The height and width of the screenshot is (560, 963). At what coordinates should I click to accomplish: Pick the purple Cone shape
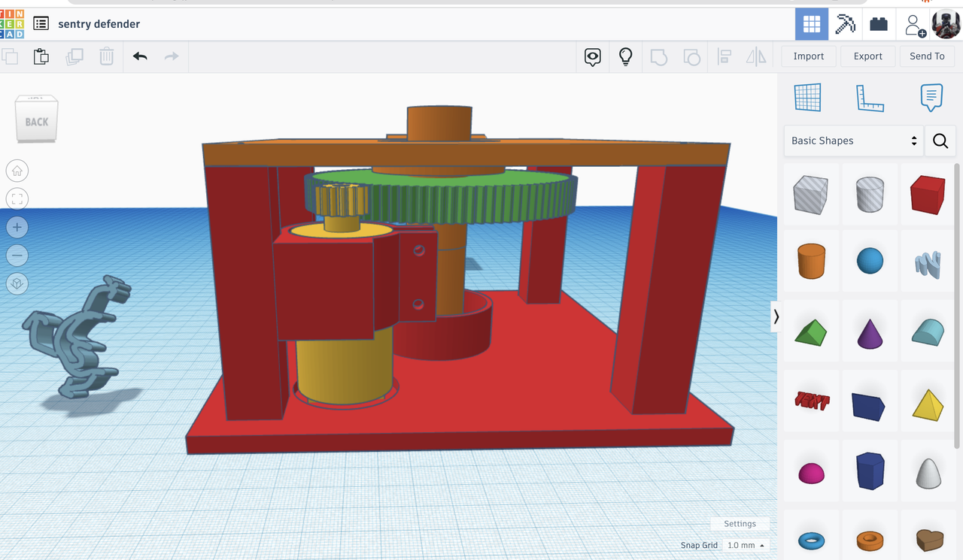pyautogui.click(x=870, y=331)
